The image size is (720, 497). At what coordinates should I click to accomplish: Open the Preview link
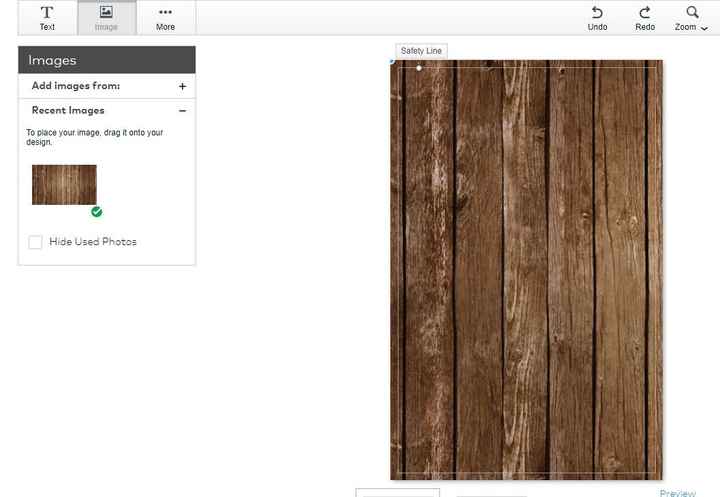(678, 493)
